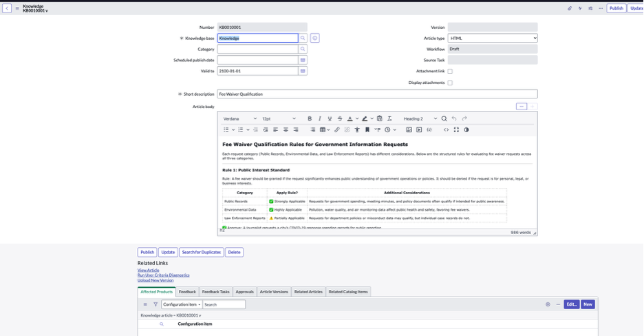
Task: Show info for Knowledge base record
Action: [x=314, y=38]
